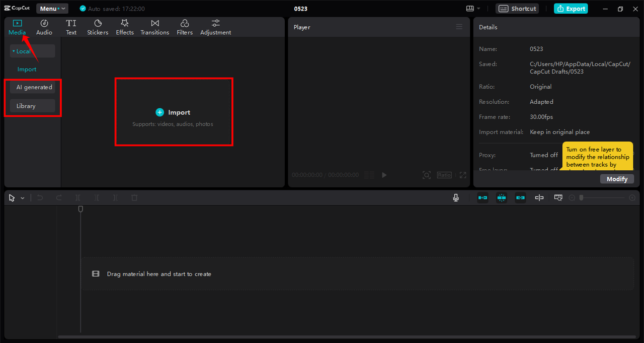
Task: Play the preview in Player
Action: (384, 175)
